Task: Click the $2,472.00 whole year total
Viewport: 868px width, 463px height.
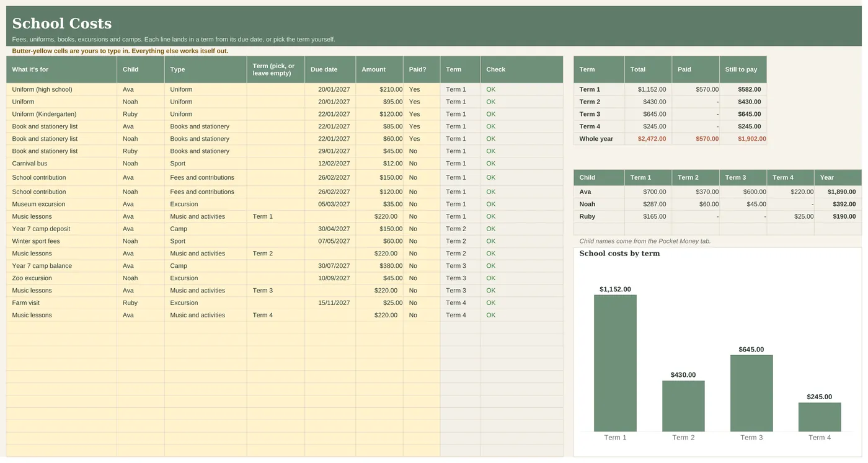Action: [648, 139]
